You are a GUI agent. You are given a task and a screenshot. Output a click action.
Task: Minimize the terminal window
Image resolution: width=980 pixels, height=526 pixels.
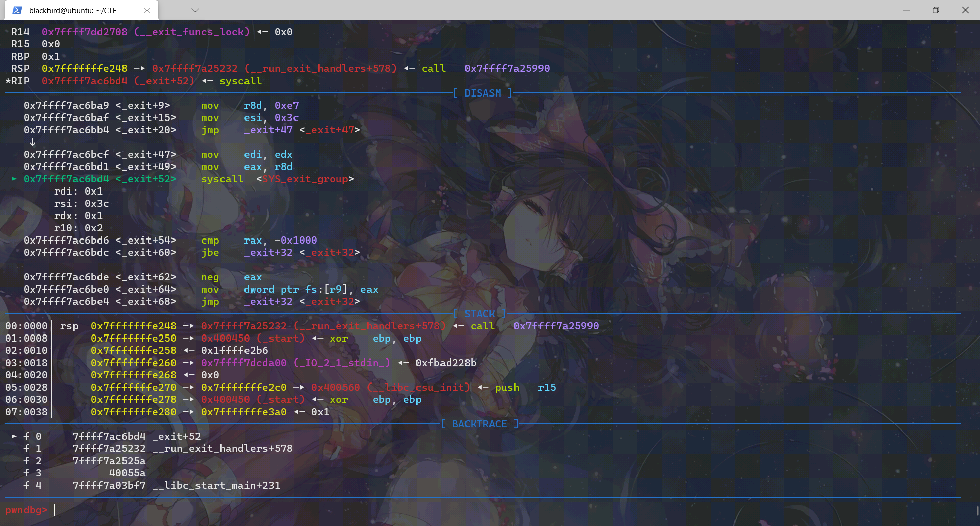[906, 10]
